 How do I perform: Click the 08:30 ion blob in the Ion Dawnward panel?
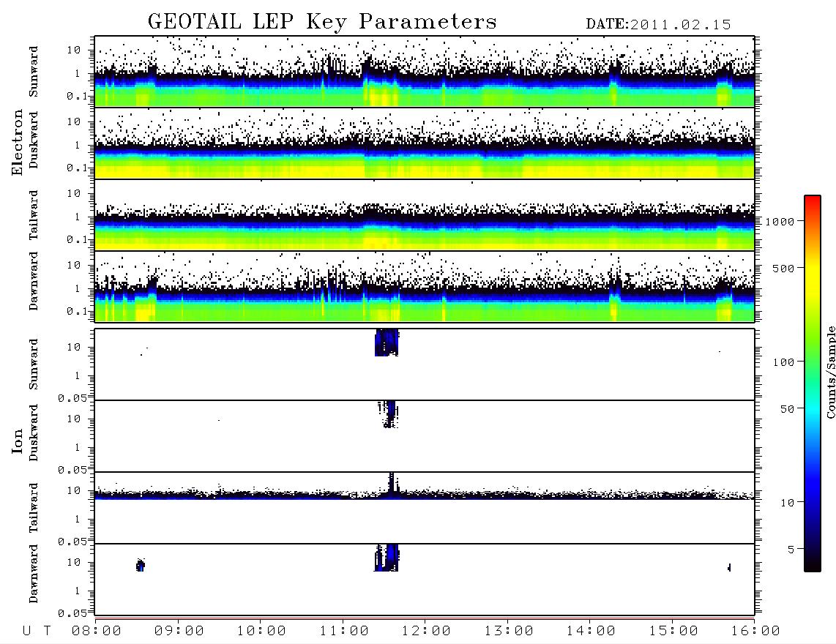pos(141,565)
